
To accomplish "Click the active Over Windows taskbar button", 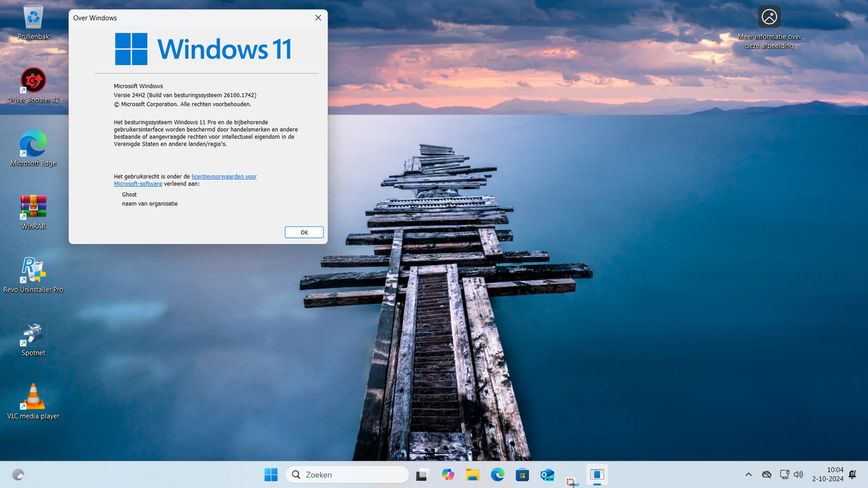I will pos(597,474).
